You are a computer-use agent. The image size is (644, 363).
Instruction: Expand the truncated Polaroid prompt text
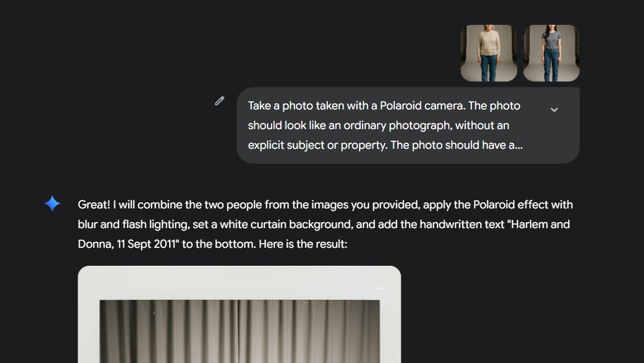[554, 109]
